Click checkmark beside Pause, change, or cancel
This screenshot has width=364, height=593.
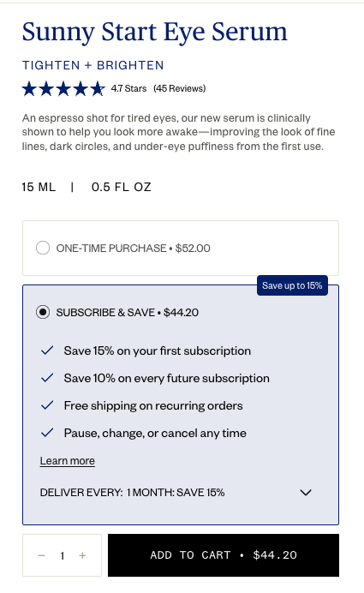[x=47, y=433]
